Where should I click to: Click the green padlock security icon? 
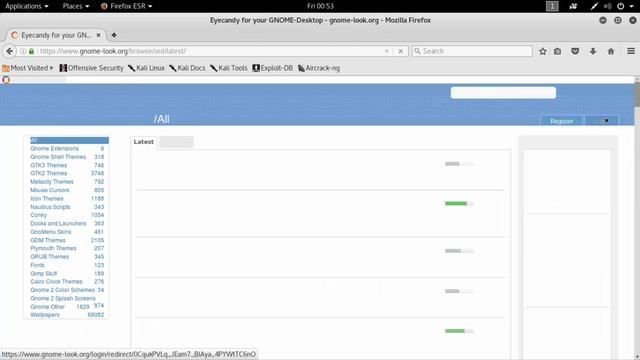point(31,51)
